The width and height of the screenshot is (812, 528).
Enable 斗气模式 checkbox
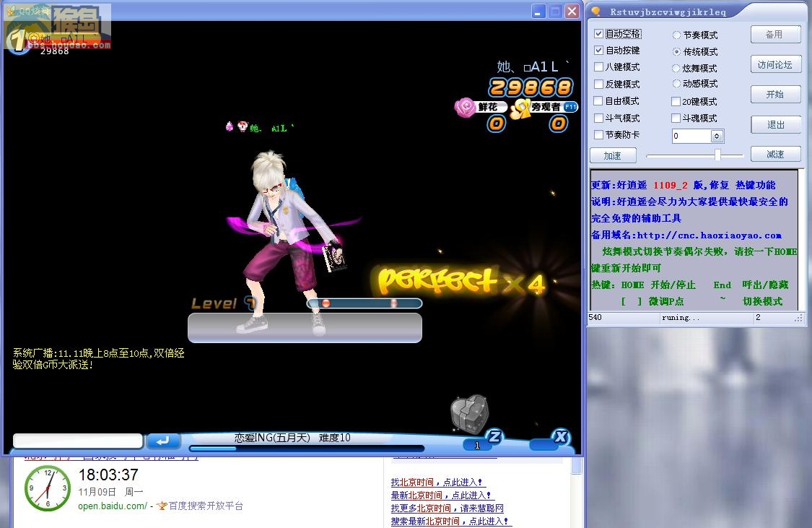(598, 118)
